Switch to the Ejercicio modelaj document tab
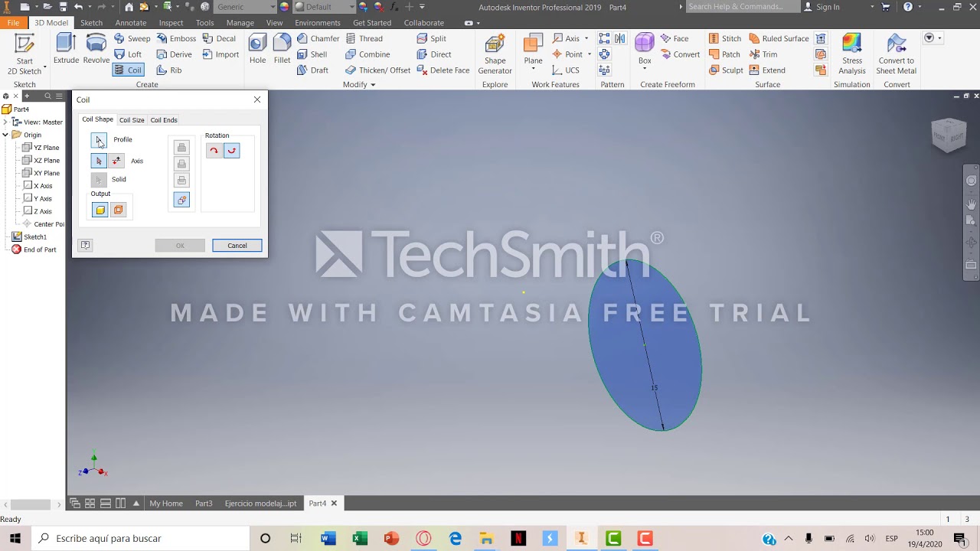980x551 pixels. click(x=260, y=504)
